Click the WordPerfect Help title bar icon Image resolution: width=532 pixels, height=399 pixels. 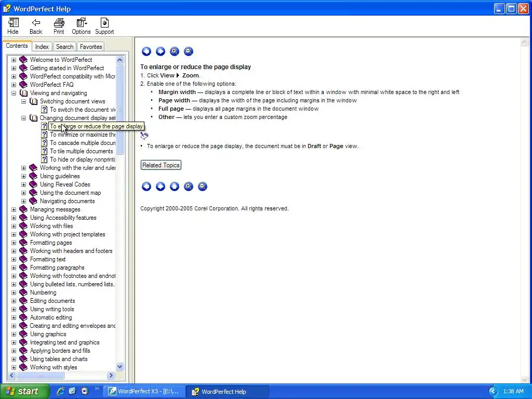(7, 8)
